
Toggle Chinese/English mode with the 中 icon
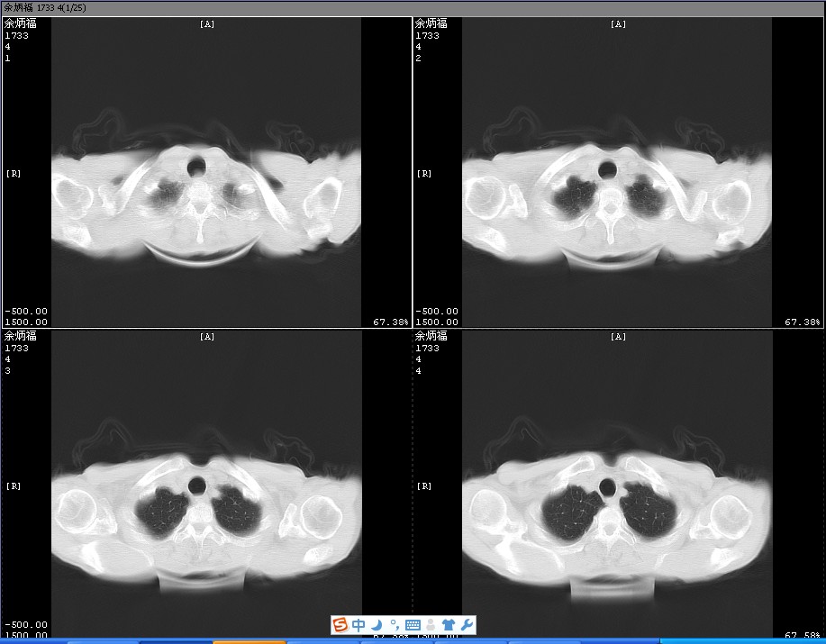tap(359, 625)
